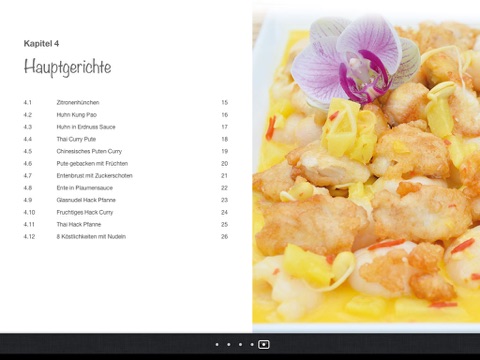This screenshot has height=360, width=480.
Task: Jump to fourth chapter page dot
Action: [252, 344]
